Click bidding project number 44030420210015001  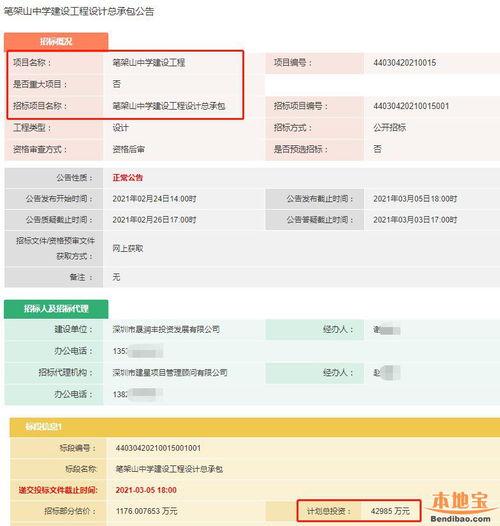[x=411, y=106]
